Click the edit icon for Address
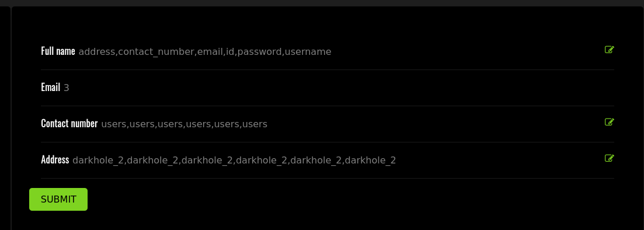Image resolution: width=644 pixels, height=230 pixels. pos(609,158)
